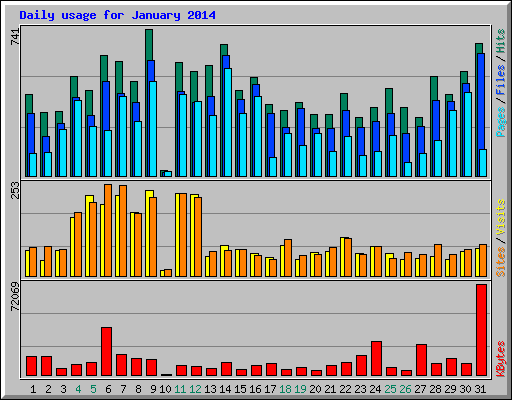
Task: Click the day 6 blue Files bar
Action: (x=106, y=106)
